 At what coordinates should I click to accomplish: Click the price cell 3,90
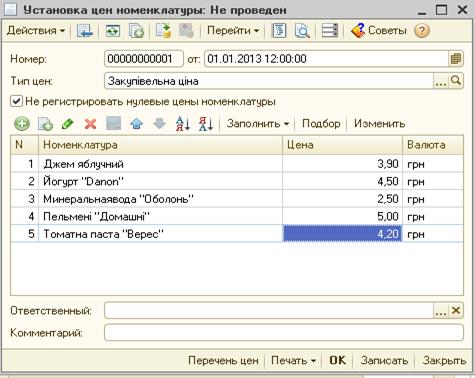tap(342, 164)
